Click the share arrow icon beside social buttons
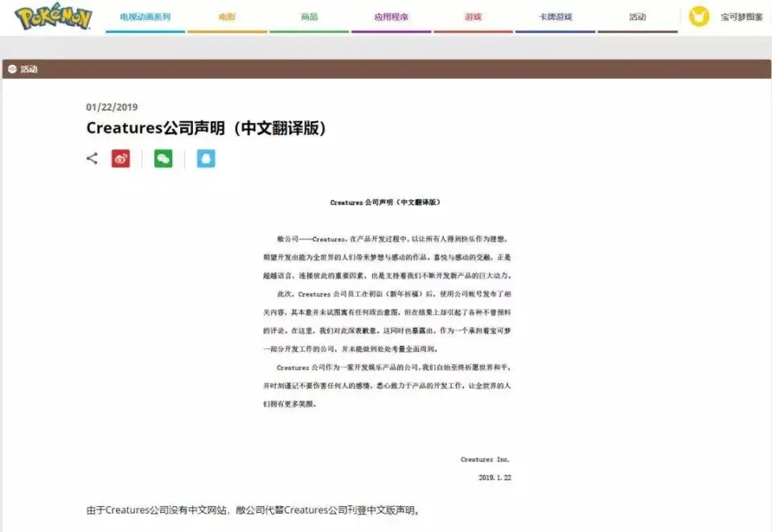This screenshot has width=772, height=532. pyautogui.click(x=91, y=158)
